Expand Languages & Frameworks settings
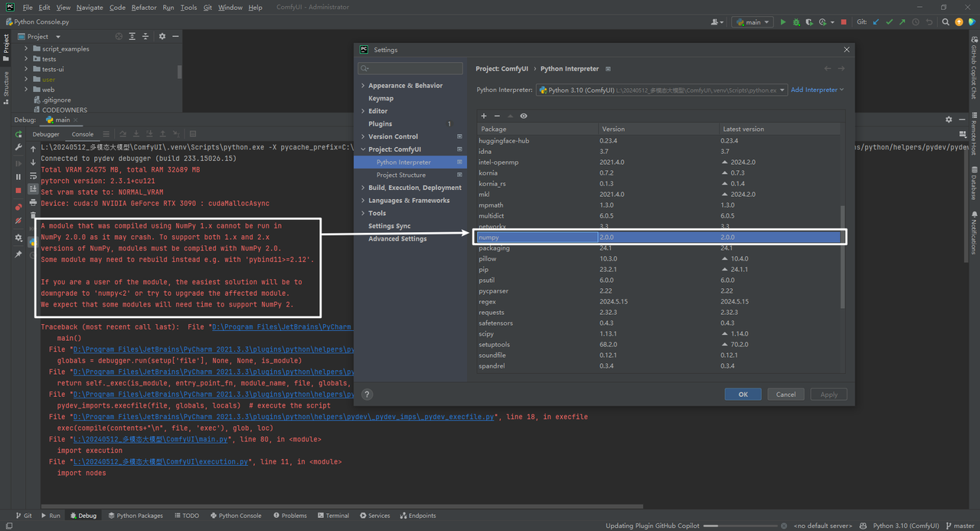980x531 pixels. pos(363,201)
